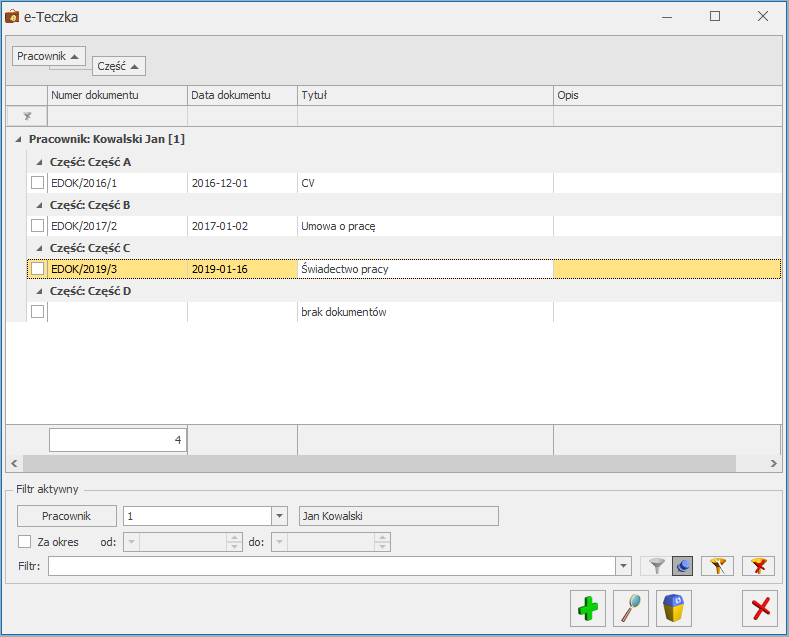This screenshot has height=637, width=789.
Task: Click the employee code field with 1
Action: (x=197, y=516)
